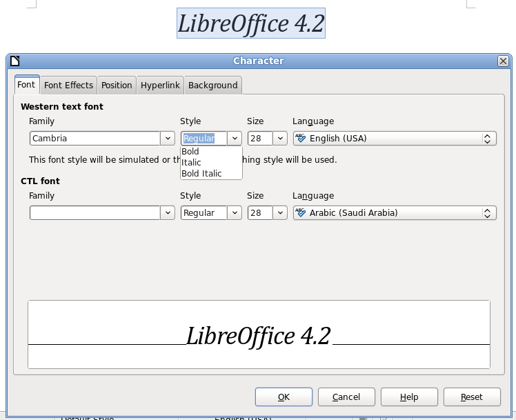Image resolution: width=516 pixels, height=420 pixels.
Task: Switch to the Font Effects tab
Action: click(x=68, y=86)
